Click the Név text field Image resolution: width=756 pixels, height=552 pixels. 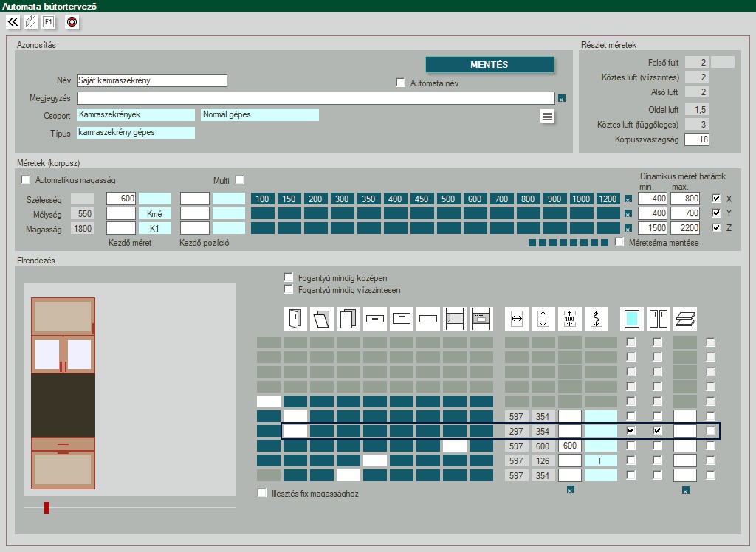(x=151, y=80)
